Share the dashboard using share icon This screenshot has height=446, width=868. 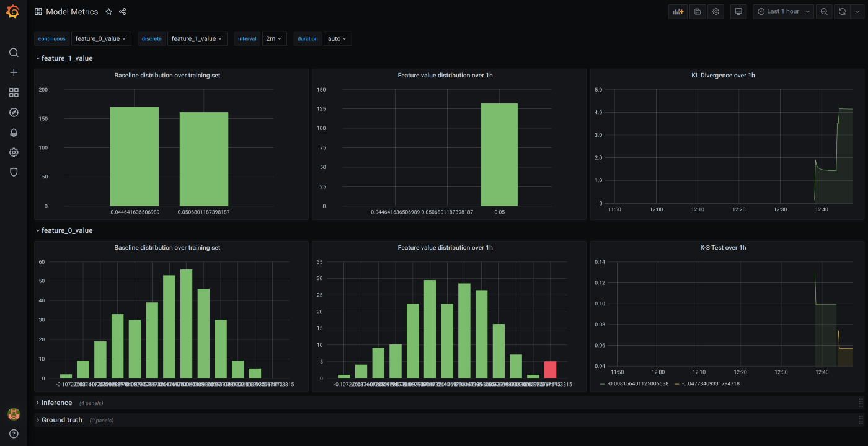pos(122,12)
